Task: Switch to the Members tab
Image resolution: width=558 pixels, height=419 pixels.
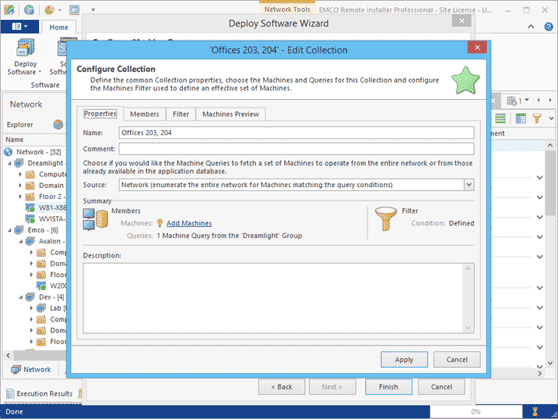Action: tap(144, 114)
